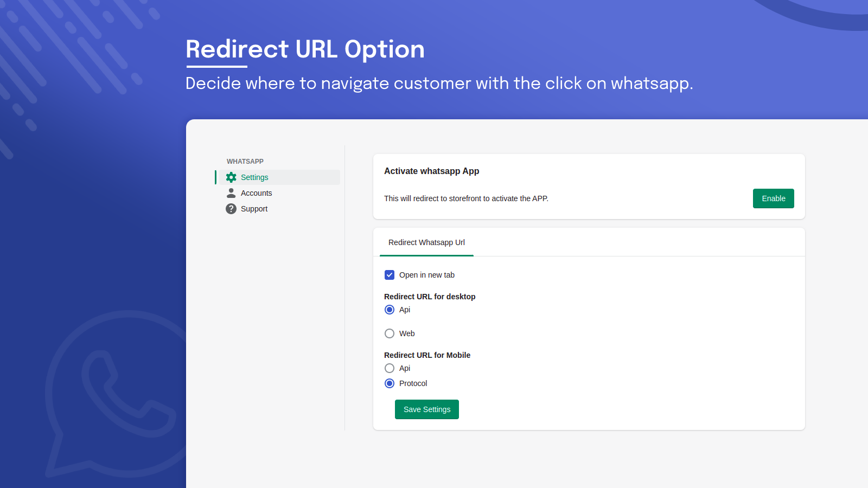Open the Settings sidebar menu label

tap(254, 177)
